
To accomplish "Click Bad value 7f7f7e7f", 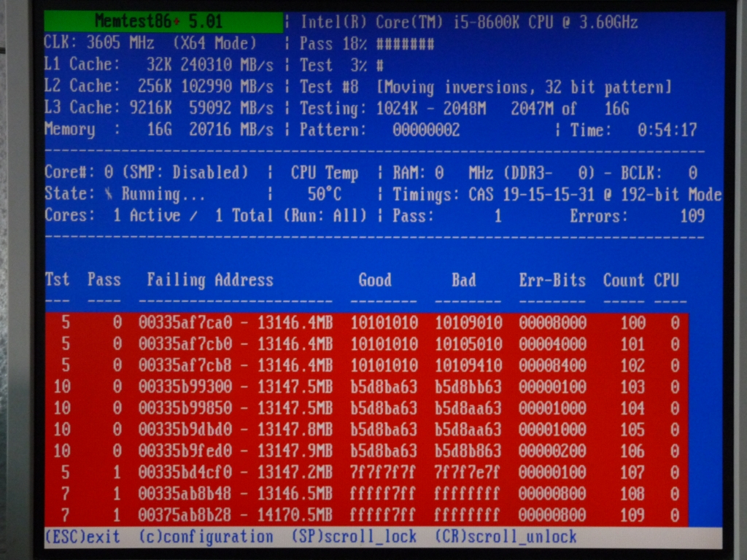I will (x=468, y=472).
